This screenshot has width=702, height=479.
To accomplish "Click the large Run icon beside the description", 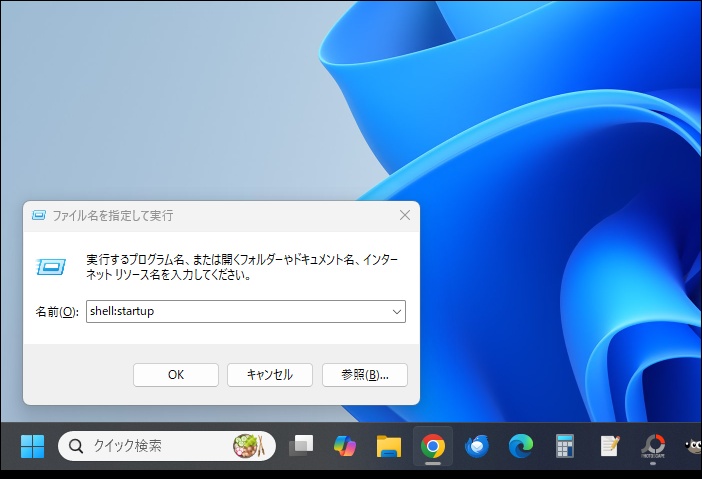I will point(51,267).
